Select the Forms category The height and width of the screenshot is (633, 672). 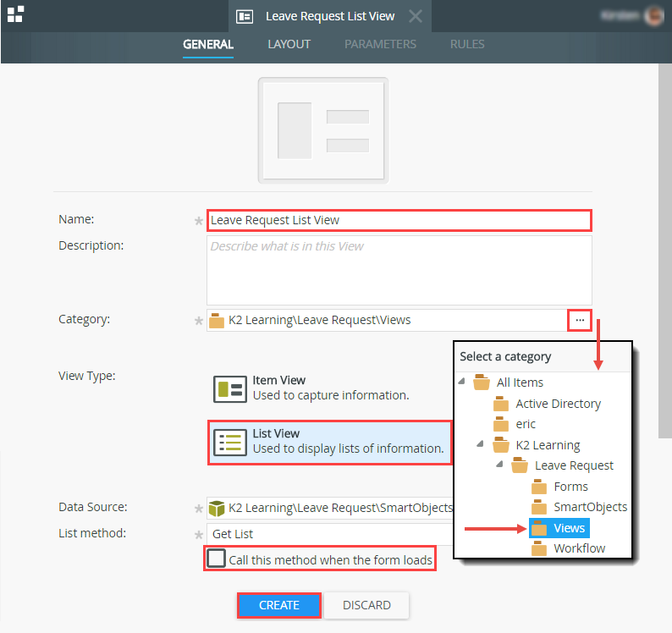coord(570,487)
